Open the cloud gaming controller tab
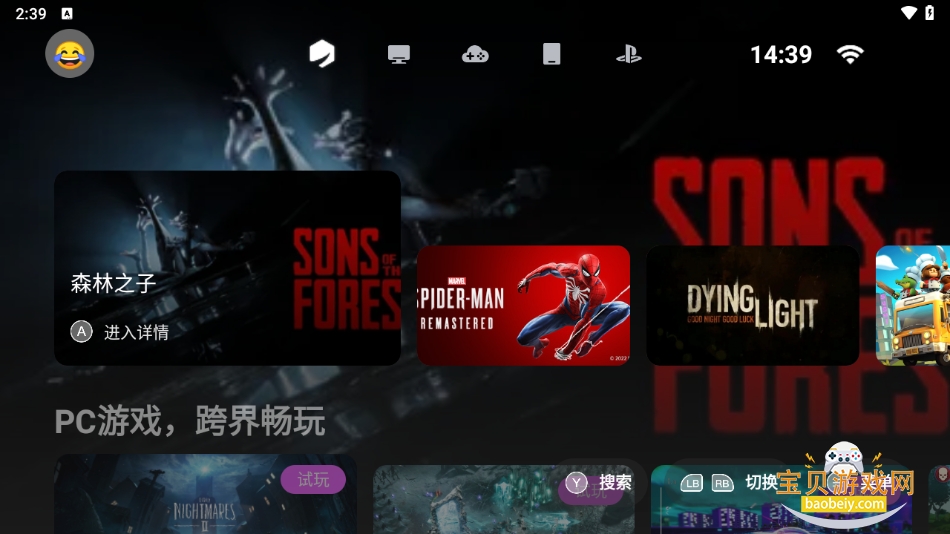Viewport: 950px width, 534px height. pyautogui.click(x=475, y=55)
